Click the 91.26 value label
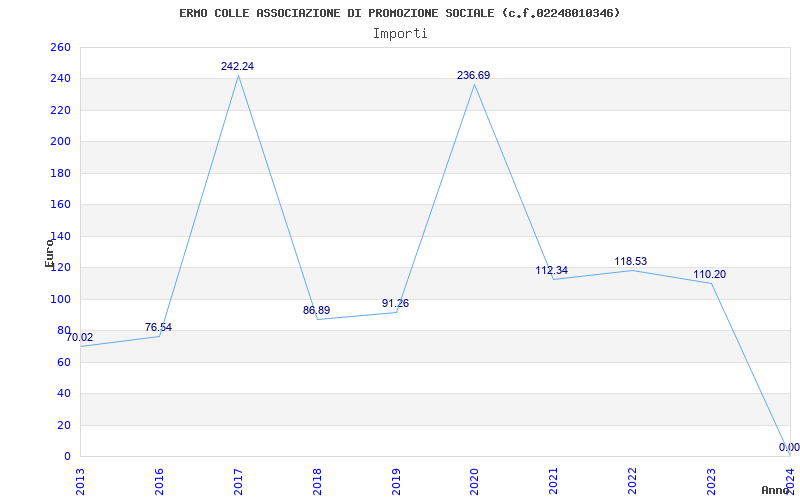This screenshot has height=500, width=800. tap(395, 304)
